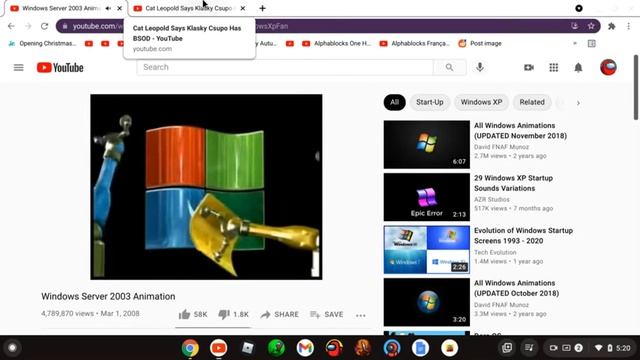Screen dimensions: 640x360
Task: Open the reading list side panel icon
Action: [x=591, y=43]
